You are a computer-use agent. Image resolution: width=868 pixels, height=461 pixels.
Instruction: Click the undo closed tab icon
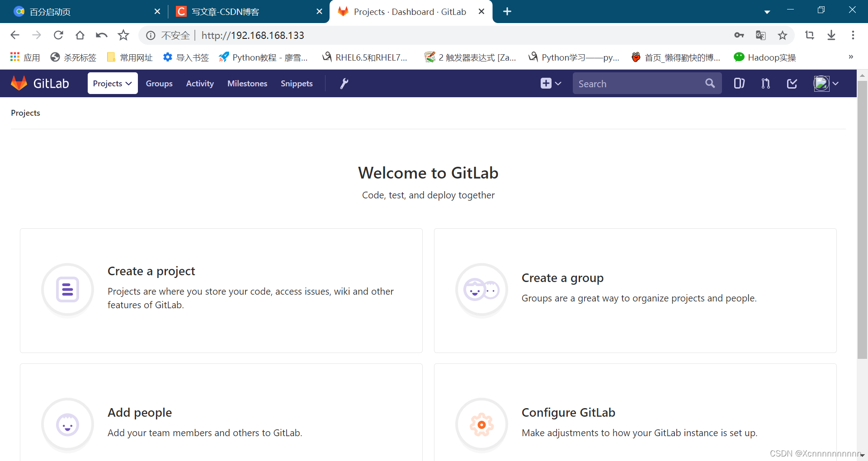tap(102, 35)
